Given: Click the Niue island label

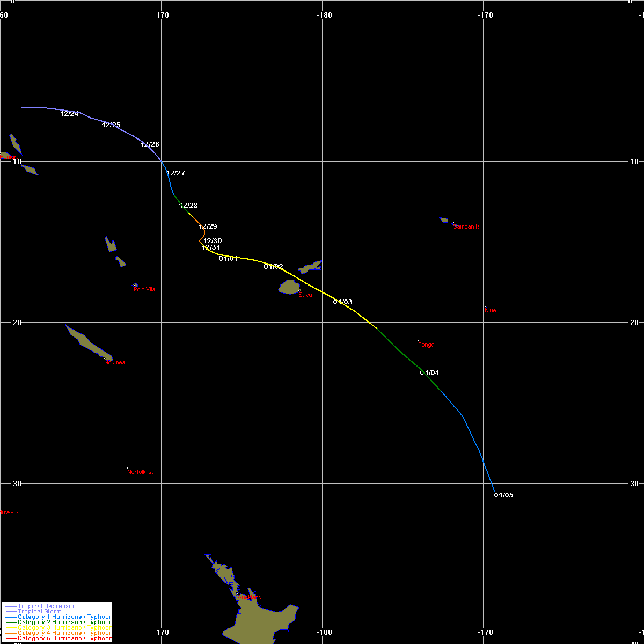Looking at the screenshot, I should click(x=490, y=310).
